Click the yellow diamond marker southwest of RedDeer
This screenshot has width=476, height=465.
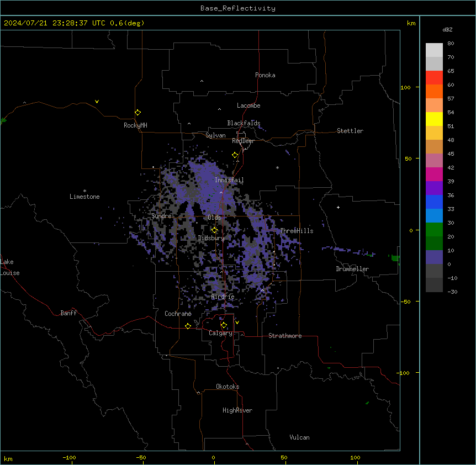(x=235, y=155)
